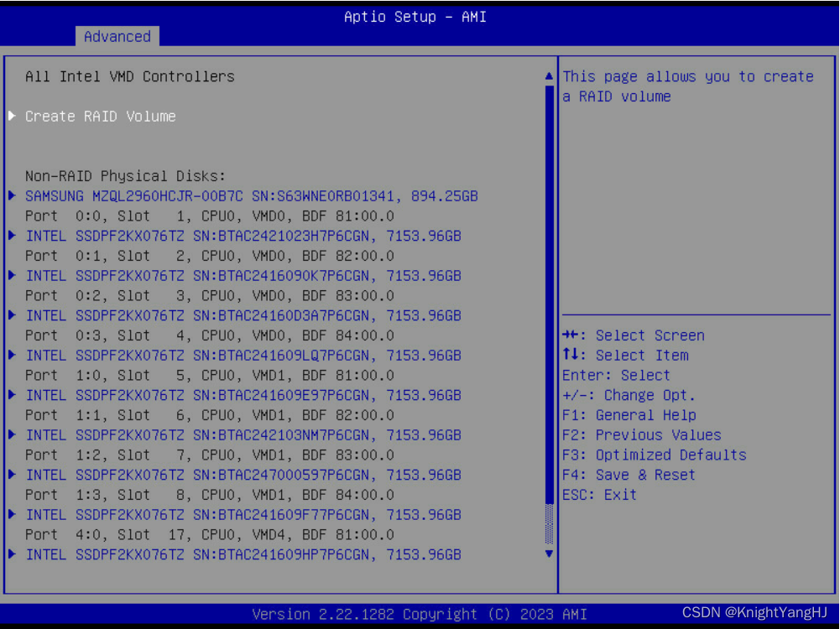Click arrow beside SAMSUNG MZQL2960HCJR disk

coord(12,195)
